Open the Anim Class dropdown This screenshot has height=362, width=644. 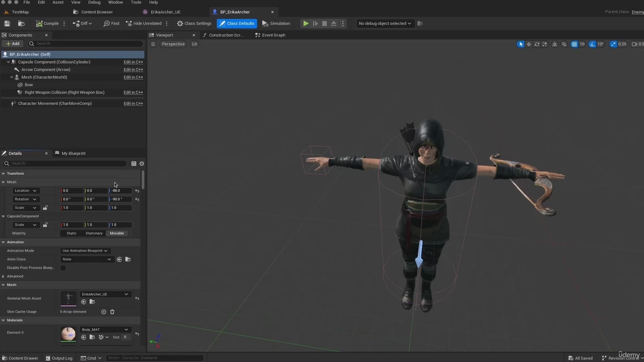click(86, 259)
